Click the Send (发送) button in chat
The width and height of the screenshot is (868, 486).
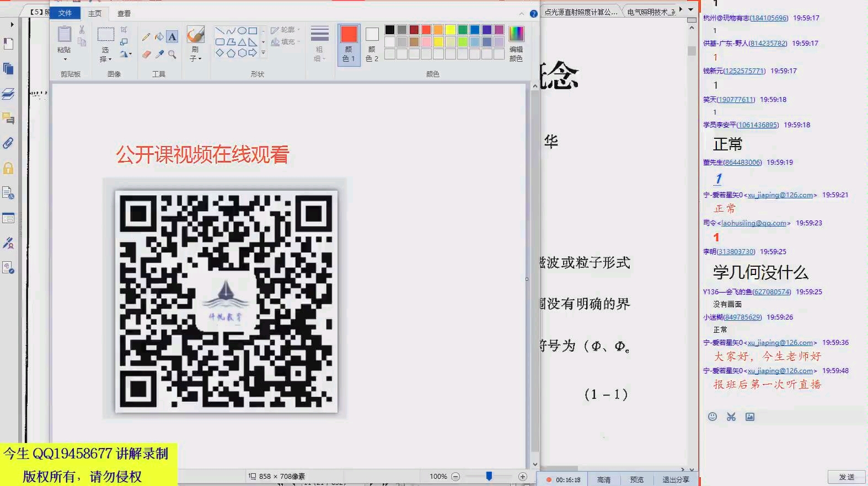[x=846, y=477]
